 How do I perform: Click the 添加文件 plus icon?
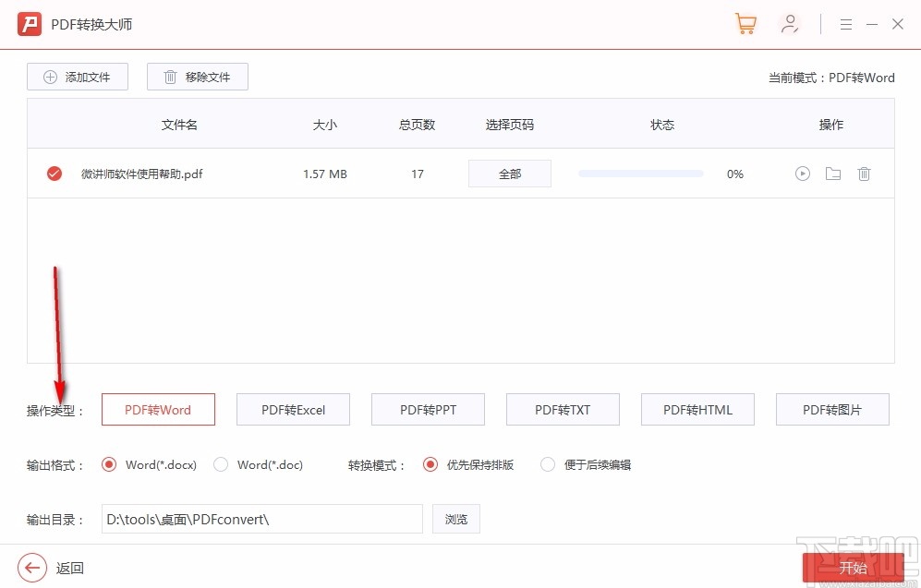pyautogui.click(x=51, y=77)
